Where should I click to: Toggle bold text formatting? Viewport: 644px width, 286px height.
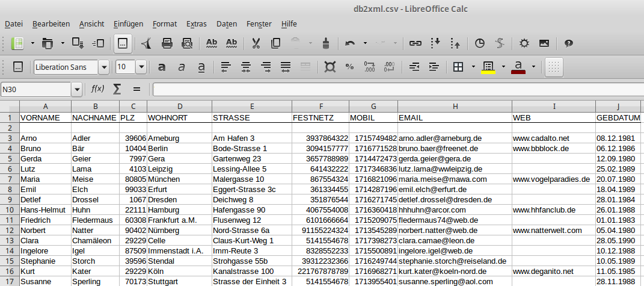[x=162, y=67]
